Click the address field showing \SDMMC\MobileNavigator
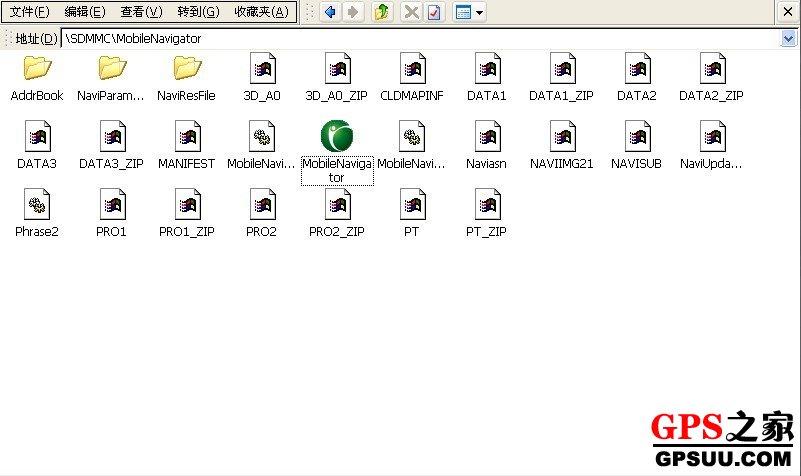 [421, 38]
